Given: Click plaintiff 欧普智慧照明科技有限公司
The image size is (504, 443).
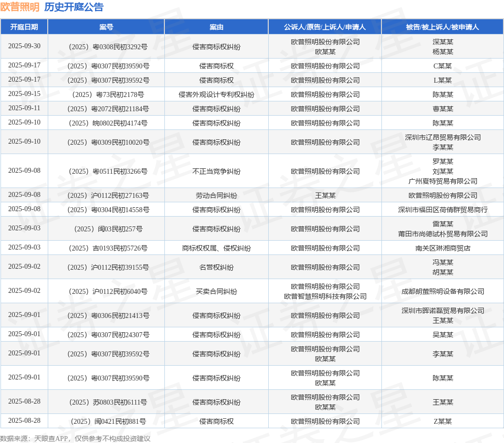Looking at the screenshot, I should [325, 296].
